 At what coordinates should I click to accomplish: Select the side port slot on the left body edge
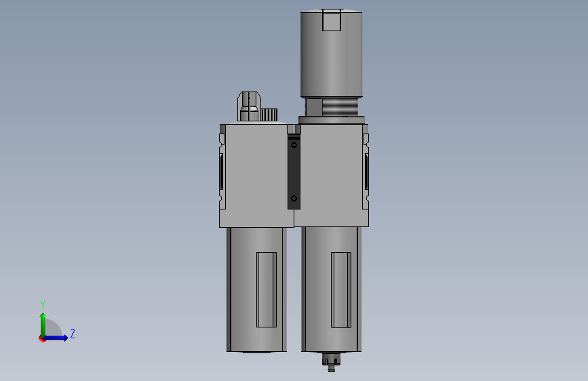[x=221, y=172]
